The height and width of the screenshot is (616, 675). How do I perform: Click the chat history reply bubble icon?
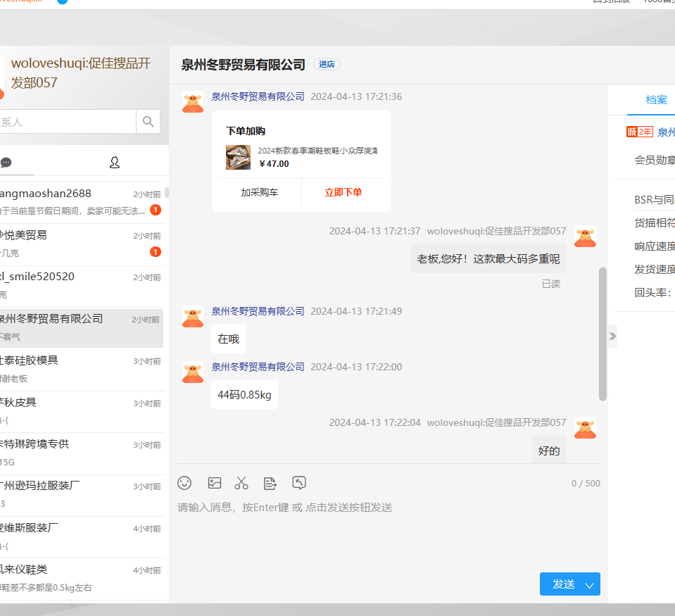coord(299,483)
